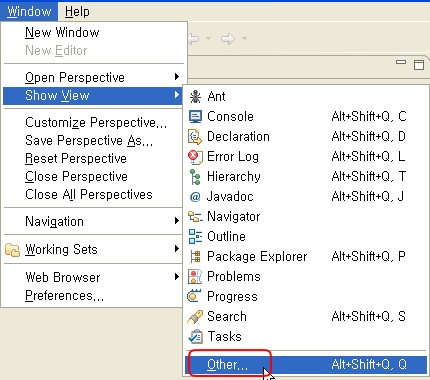Click the Problems view icon

point(195,277)
